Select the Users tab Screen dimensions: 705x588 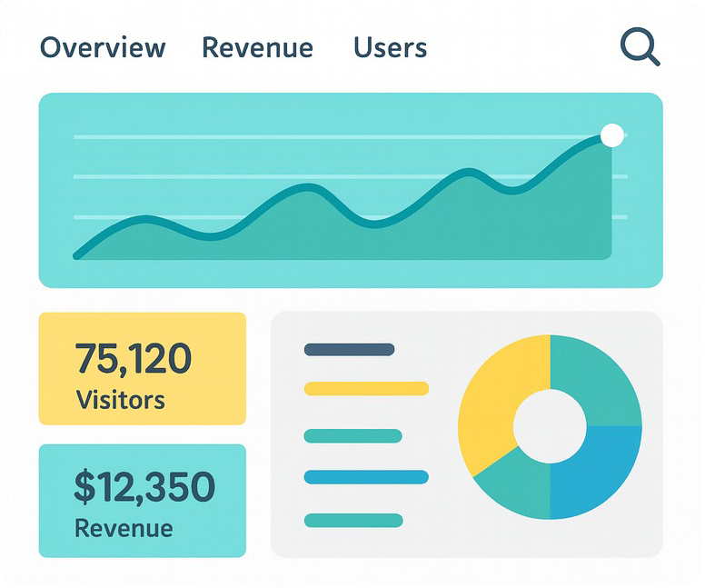(390, 47)
